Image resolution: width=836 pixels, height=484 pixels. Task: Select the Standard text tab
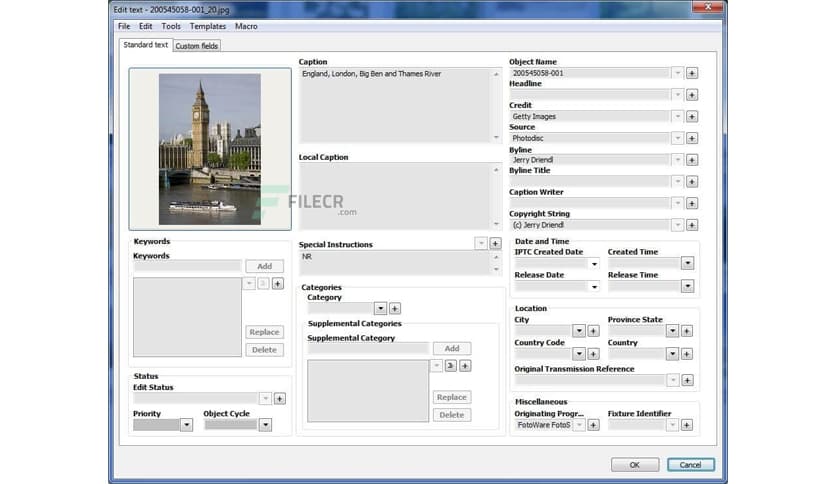146,45
